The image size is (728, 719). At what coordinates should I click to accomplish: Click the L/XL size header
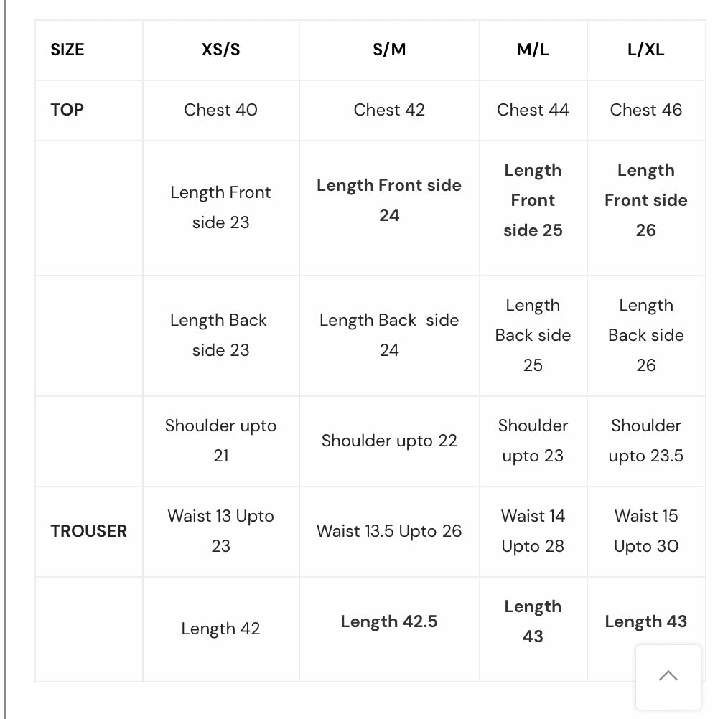[x=645, y=50]
